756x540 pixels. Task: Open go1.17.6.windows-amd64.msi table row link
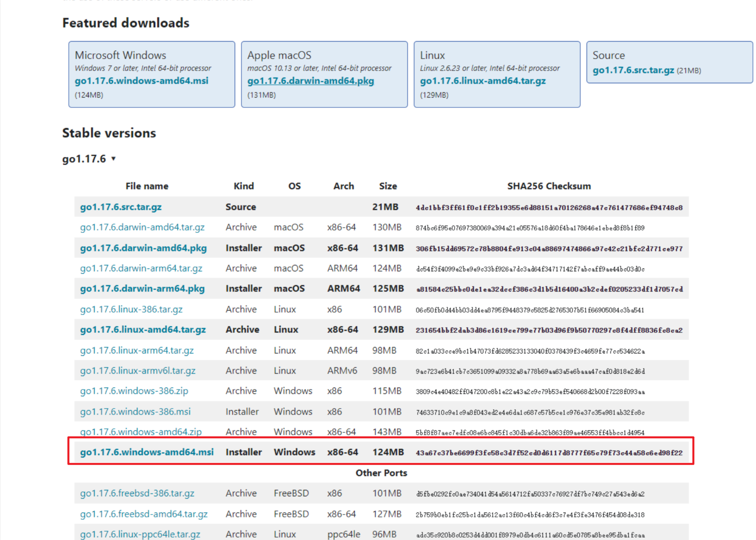[x=147, y=452]
